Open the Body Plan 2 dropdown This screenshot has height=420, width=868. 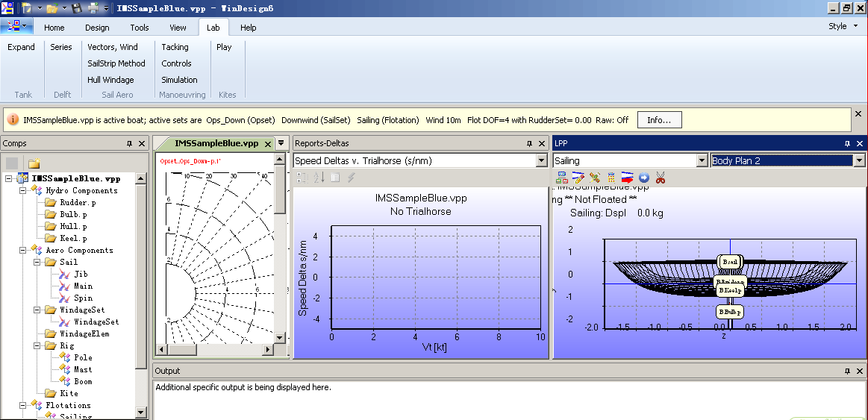[x=859, y=160]
